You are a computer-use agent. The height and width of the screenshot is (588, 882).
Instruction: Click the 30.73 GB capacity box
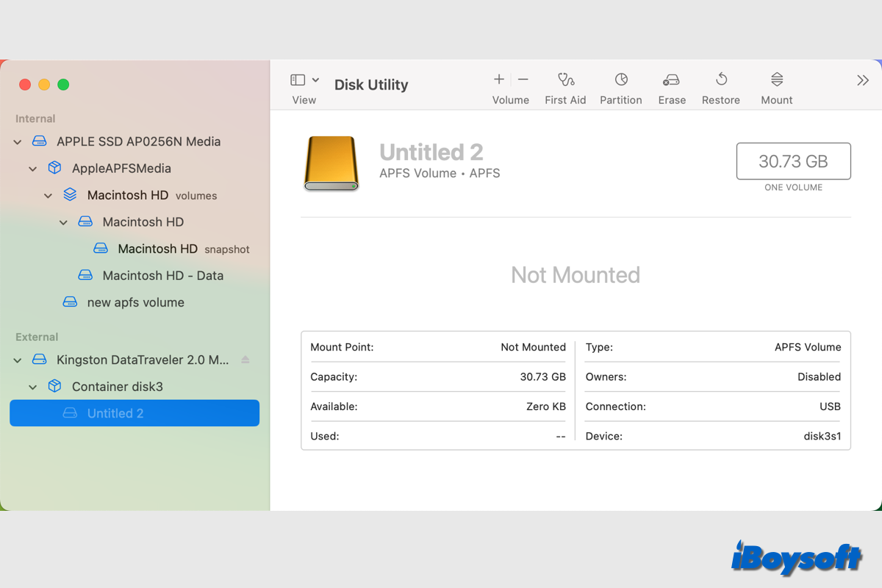click(x=793, y=161)
